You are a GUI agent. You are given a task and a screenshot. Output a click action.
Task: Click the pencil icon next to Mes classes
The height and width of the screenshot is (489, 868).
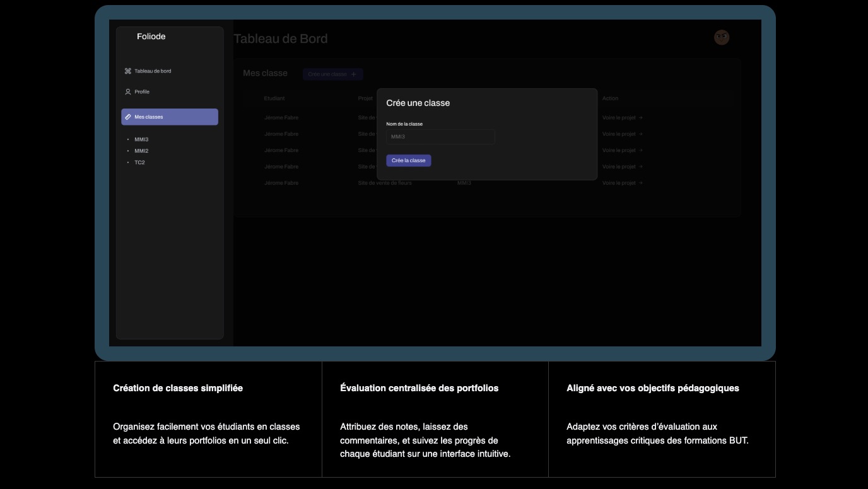(128, 117)
